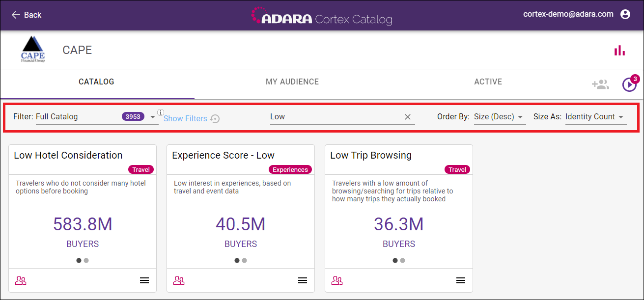This screenshot has width=644, height=300.
Task: Select the first carousel dot on Experience Score - Low
Action: click(236, 260)
